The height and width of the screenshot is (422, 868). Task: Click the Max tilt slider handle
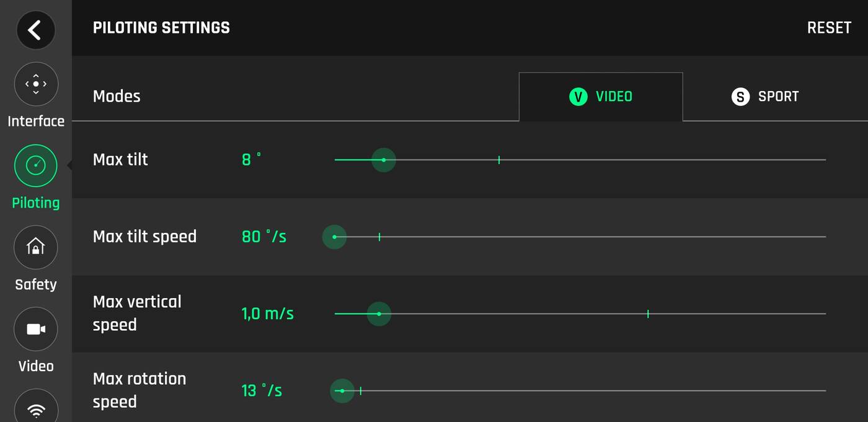pyautogui.click(x=384, y=160)
